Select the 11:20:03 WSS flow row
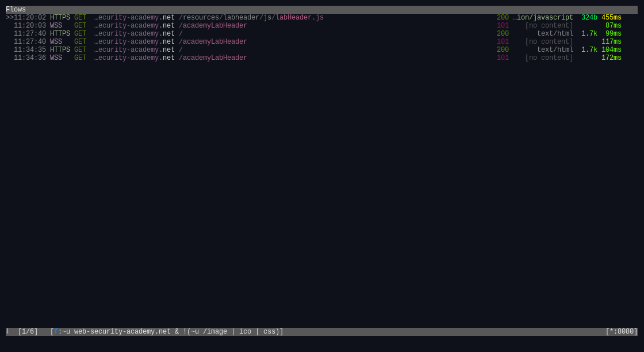Viewport: 644px width, 352px height. [172, 26]
